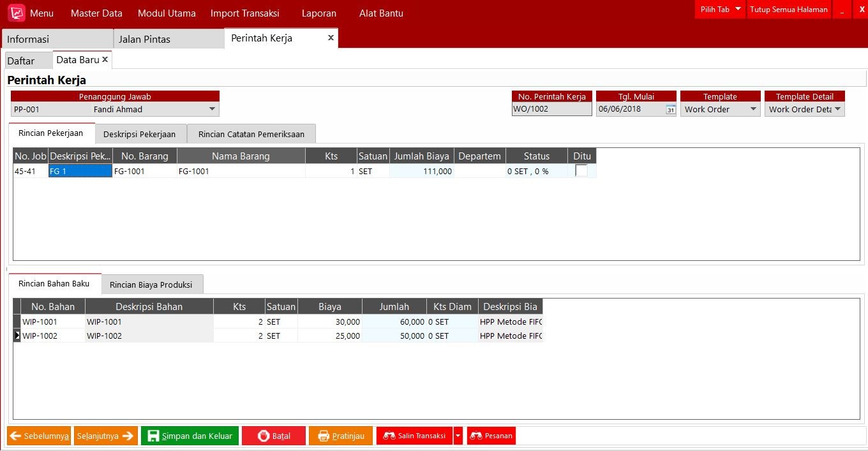868x451 pixels.
Task: Open the Template dropdown
Action: (753, 109)
